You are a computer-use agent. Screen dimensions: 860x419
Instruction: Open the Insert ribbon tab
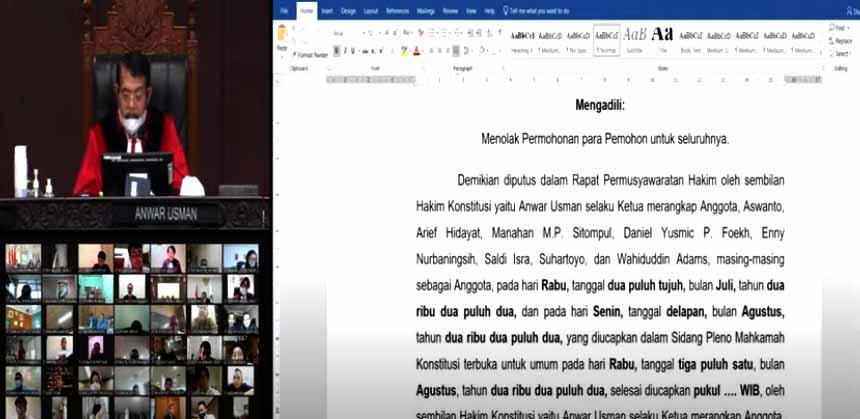pos(326,10)
